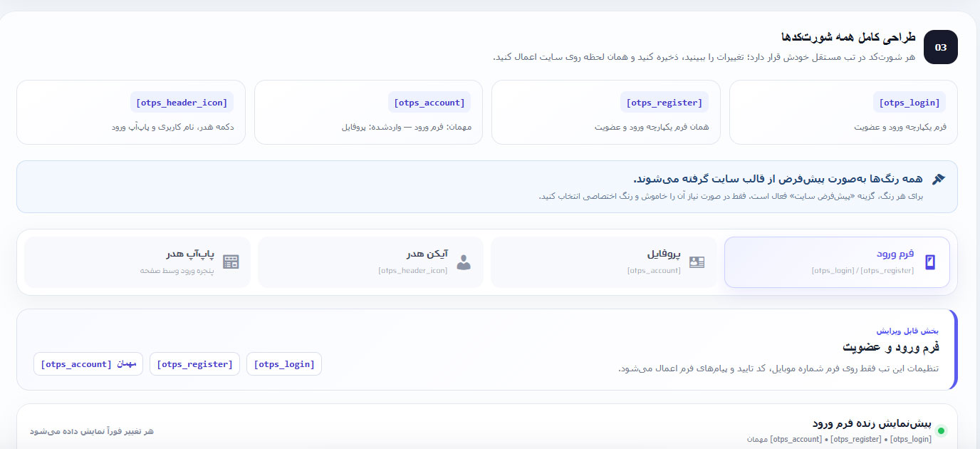Click the section heading فرم ورود و عضویت
Image resolution: width=980 pixels, height=449 pixels.
pyautogui.click(x=891, y=347)
